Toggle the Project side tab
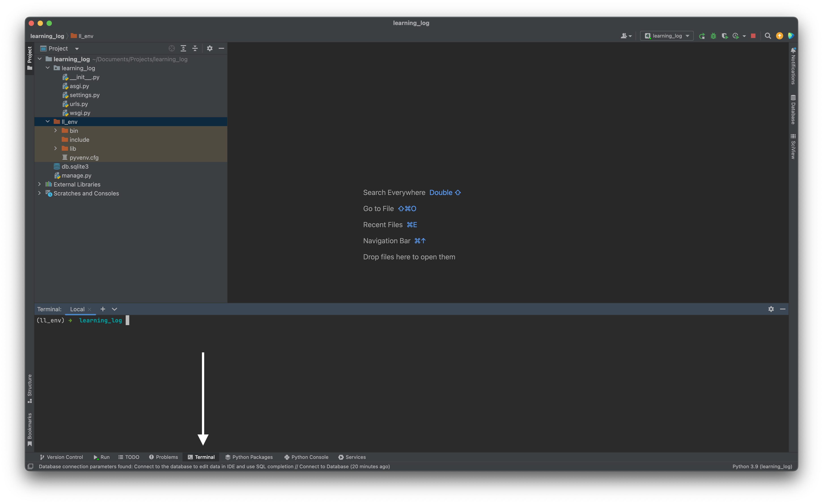Viewport: 823px width, 504px height. click(x=30, y=58)
